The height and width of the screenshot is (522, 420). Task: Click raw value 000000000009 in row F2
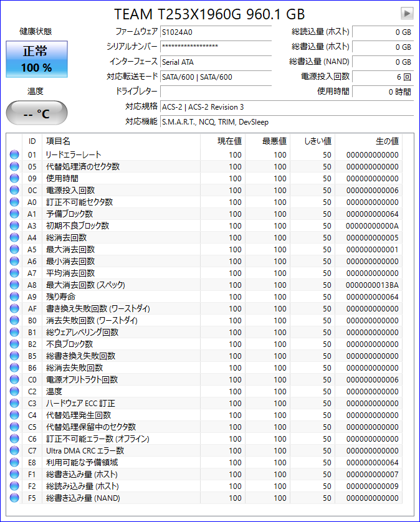click(373, 486)
